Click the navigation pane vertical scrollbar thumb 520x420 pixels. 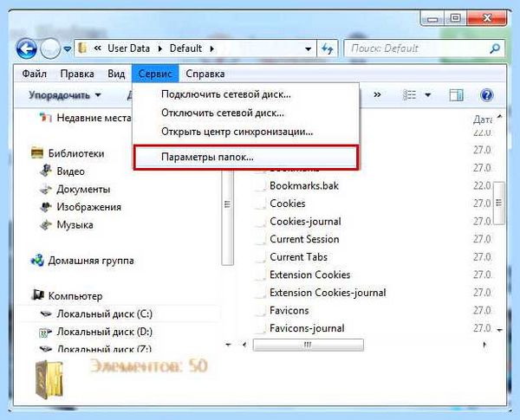(x=227, y=217)
